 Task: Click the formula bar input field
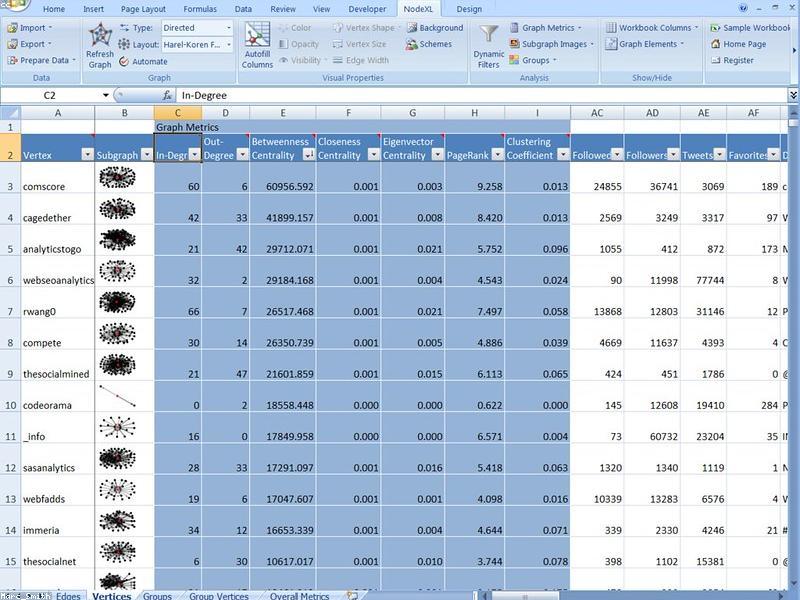pyautogui.click(x=482, y=95)
